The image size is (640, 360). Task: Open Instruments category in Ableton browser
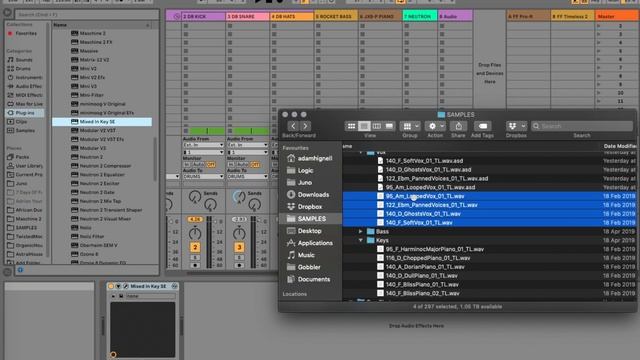[25, 77]
